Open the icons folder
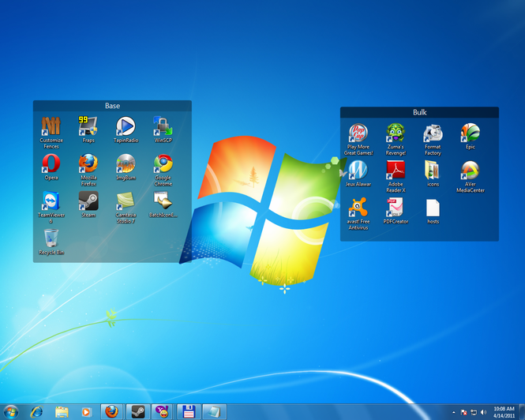525x420 pixels. pyautogui.click(x=433, y=174)
